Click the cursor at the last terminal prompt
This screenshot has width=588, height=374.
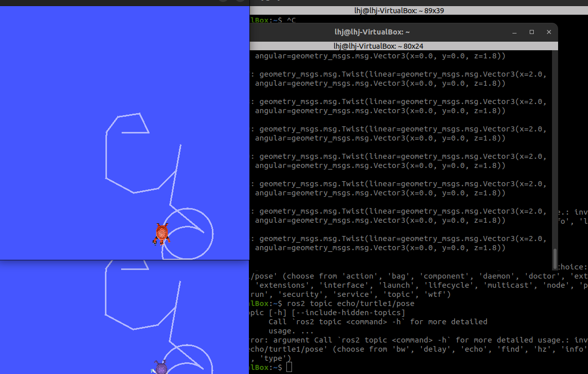(289, 367)
